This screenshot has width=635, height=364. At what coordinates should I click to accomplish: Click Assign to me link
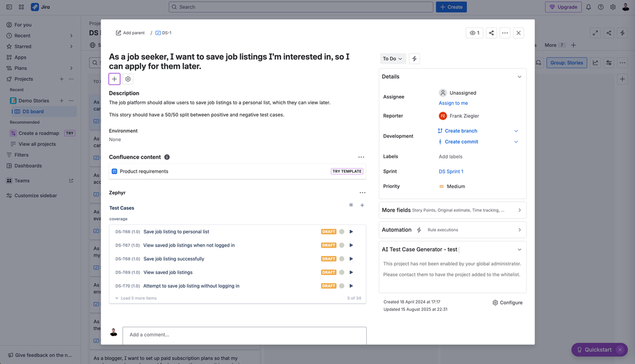(453, 103)
